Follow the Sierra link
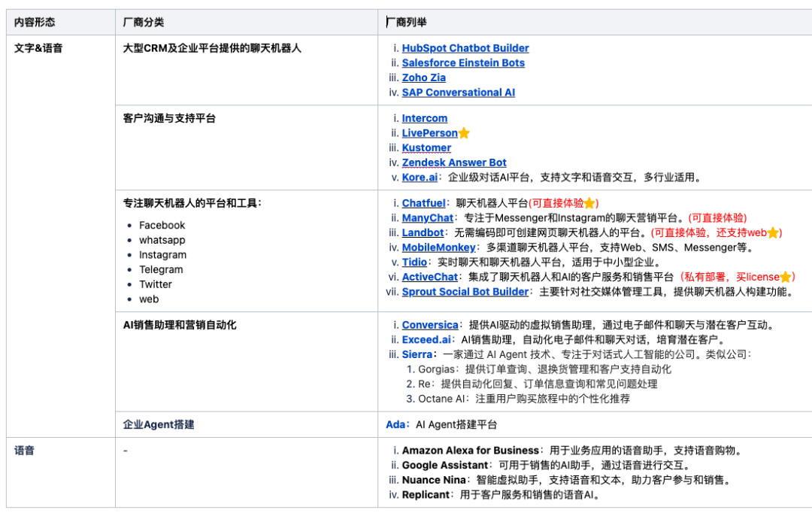Image resolution: width=812 pixels, height=516 pixels. tap(417, 354)
